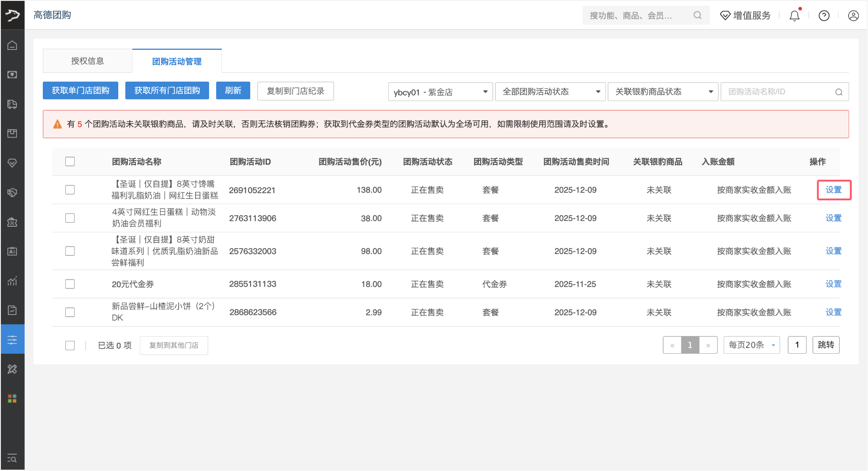The width and height of the screenshot is (868, 471).
Task: Select the 团购活动管理 tab
Action: pyautogui.click(x=177, y=61)
